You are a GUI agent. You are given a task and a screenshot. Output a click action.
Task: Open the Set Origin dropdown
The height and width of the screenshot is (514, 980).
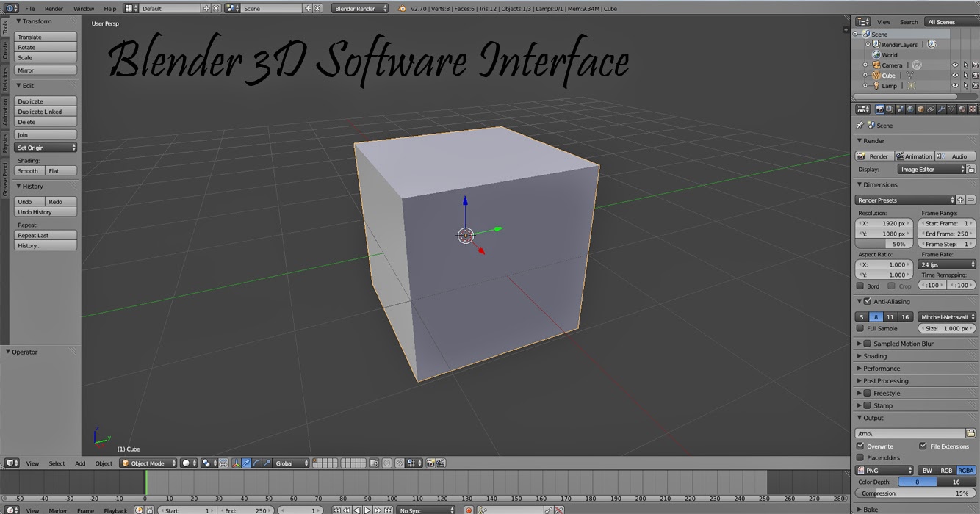(46, 148)
